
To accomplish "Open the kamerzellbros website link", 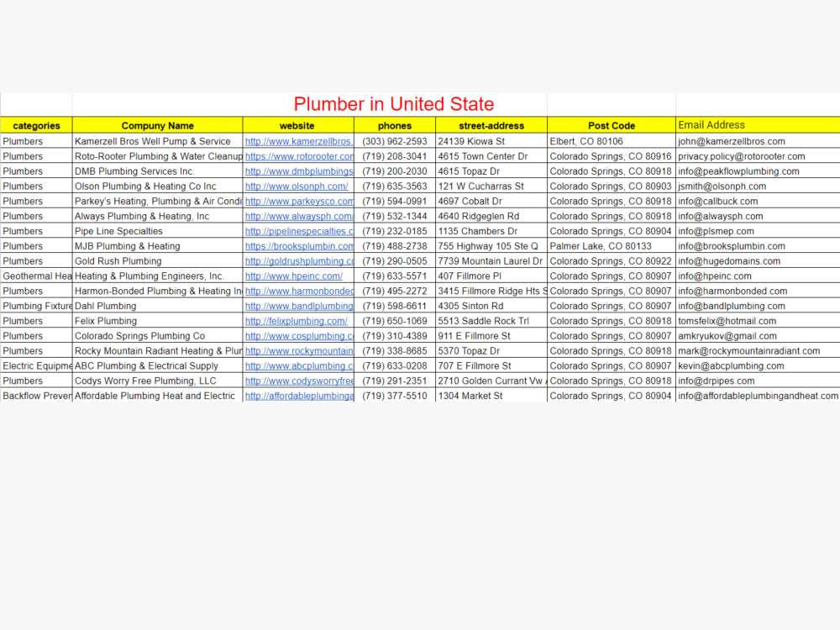I will (x=299, y=141).
